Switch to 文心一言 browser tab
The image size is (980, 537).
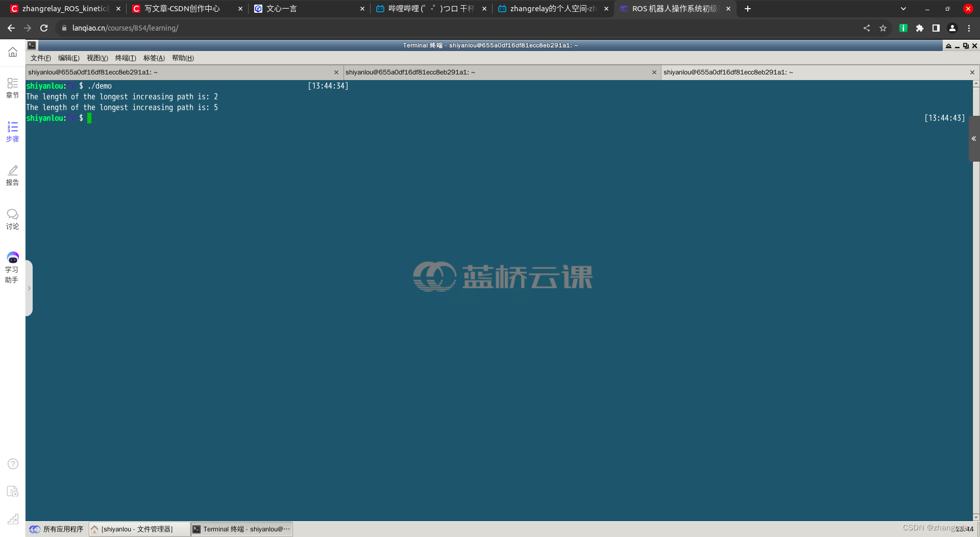click(309, 9)
